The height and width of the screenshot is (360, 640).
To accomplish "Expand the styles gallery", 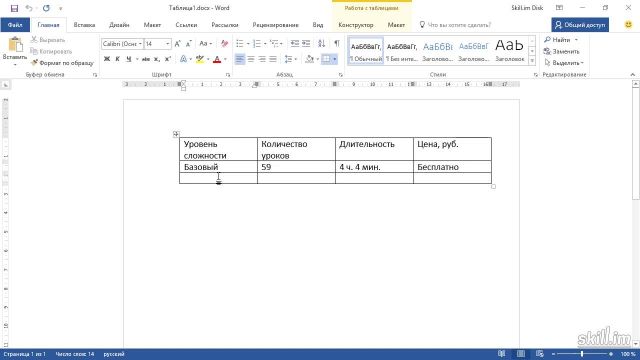I will [532, 61].
